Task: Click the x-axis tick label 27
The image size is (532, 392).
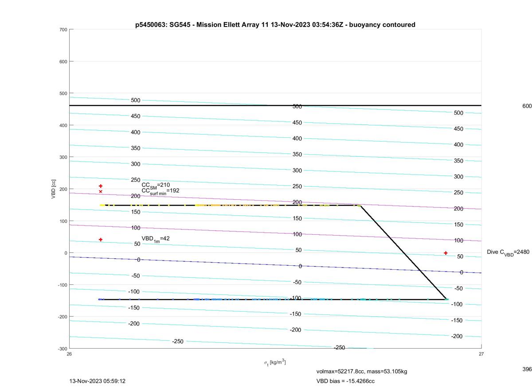Action: click(x=481, y=354)
